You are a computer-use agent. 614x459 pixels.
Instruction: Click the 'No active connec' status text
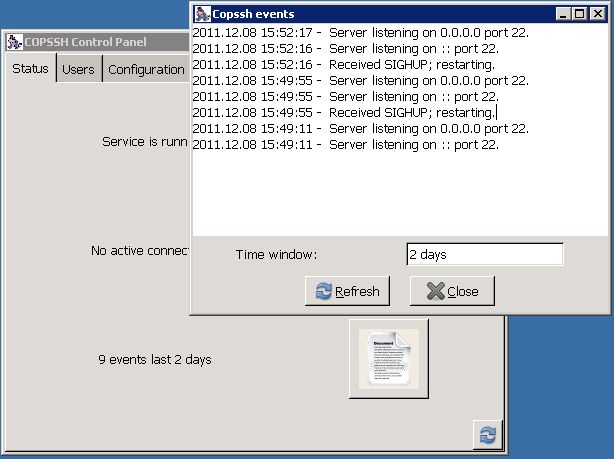(x=140, y=251)
